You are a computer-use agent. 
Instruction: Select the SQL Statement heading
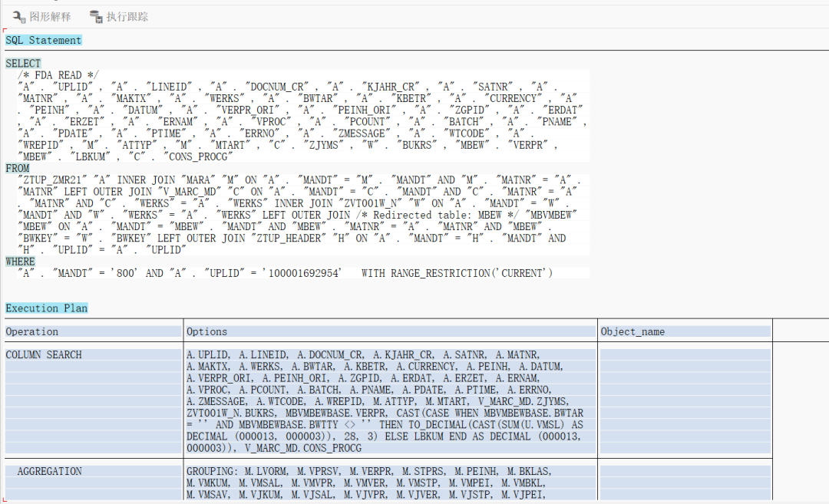[x=43, y=40]
